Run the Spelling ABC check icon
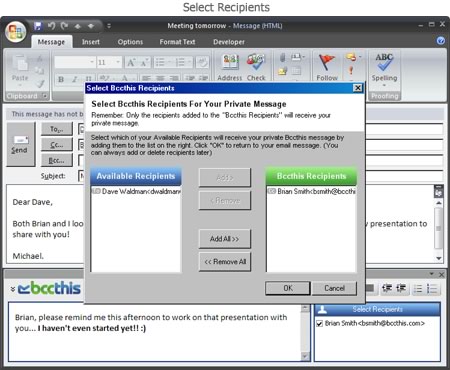 pyautogui.click(x=384, y=62)
